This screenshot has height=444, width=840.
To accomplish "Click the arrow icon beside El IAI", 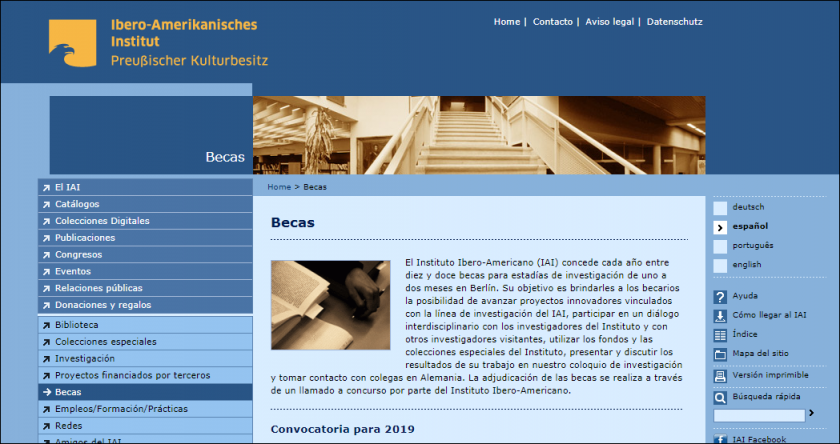I will pos(47,188).
